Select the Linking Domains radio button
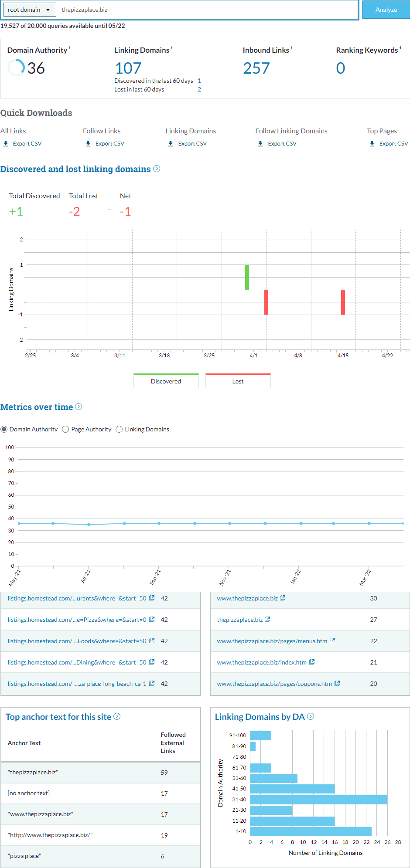The image size is (410, 868). (x=119, y=429)
